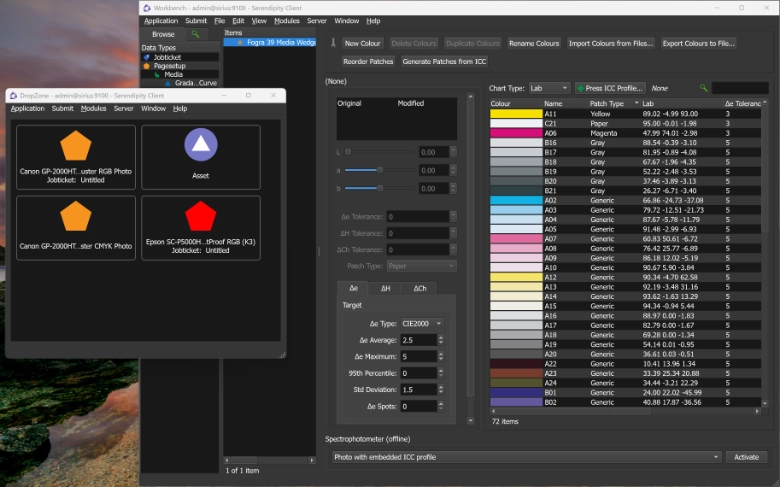Click the magenta A06 colour swatch
The width and height of the screenshot is (780, 487).
[x=516, y=133]
